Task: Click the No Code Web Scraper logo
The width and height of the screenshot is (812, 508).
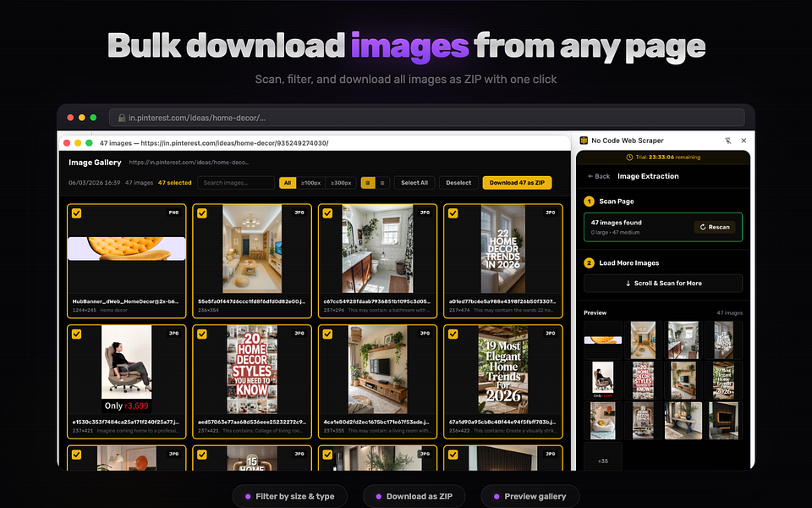Action: pos(584,141)
